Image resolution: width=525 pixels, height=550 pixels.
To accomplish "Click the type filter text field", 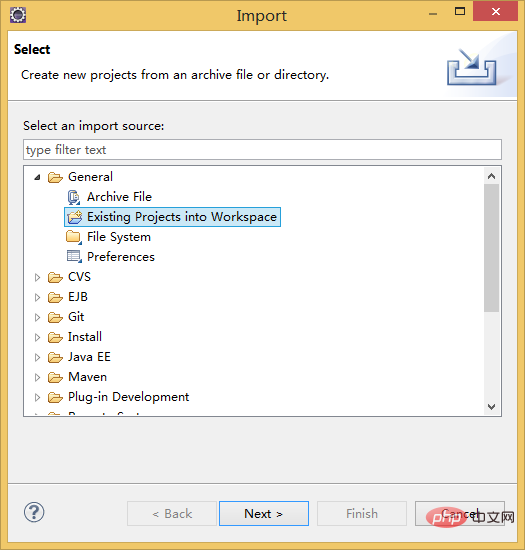I will coord(262,150).
